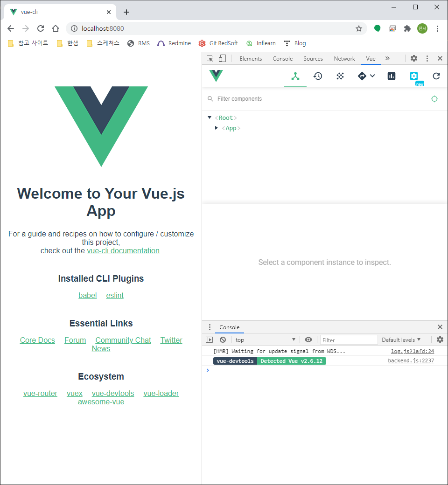Click the Vue devtools refresh icon
Viewport: 448px width, 485px height.
coord(436,76)
